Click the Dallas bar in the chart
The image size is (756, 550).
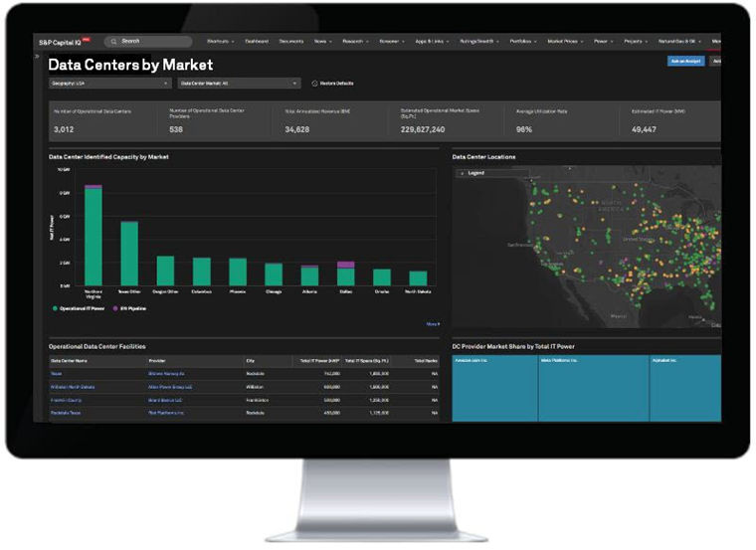point(346,274)
